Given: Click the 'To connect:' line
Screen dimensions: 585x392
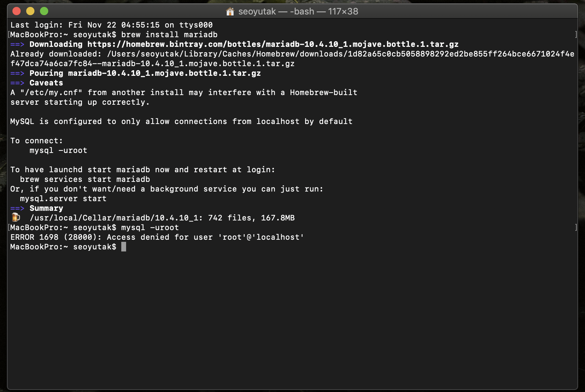Looking at the screenshot, I should pos(37,141).
